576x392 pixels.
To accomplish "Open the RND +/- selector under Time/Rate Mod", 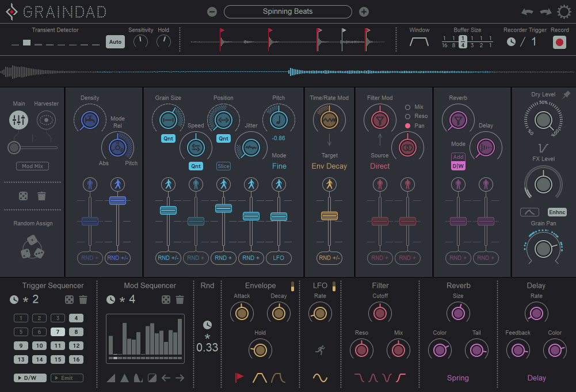I will pos(329,258).
